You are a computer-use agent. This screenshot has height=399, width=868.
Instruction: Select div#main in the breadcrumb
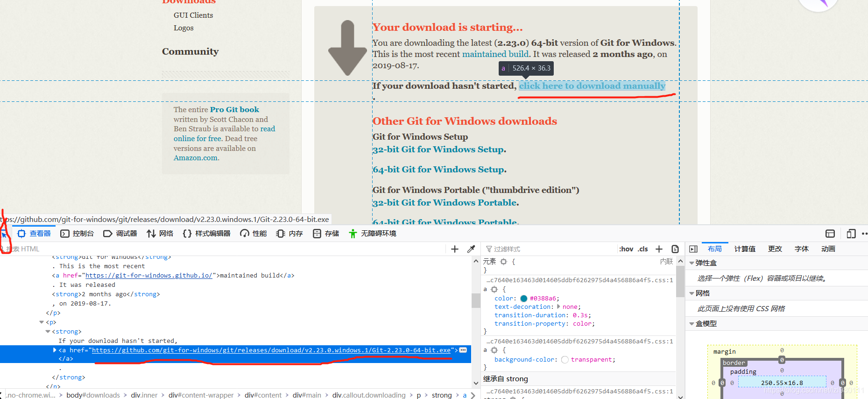click(307, 395)
